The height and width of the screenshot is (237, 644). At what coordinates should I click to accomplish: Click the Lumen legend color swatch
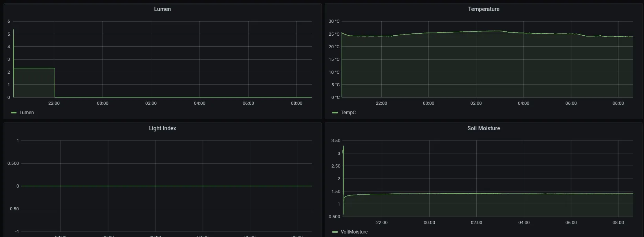pos(14,113)
